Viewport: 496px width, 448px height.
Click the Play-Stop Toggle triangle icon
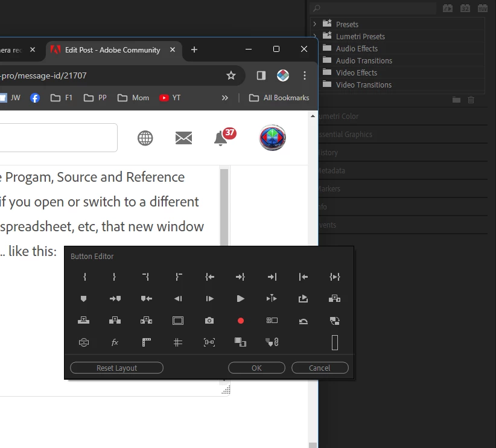[x=240, y=298]
